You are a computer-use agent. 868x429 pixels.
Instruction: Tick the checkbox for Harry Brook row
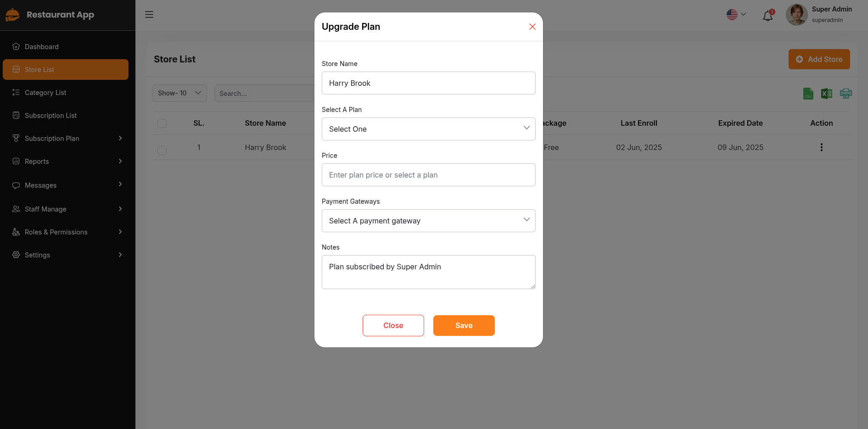coord(162,150)
